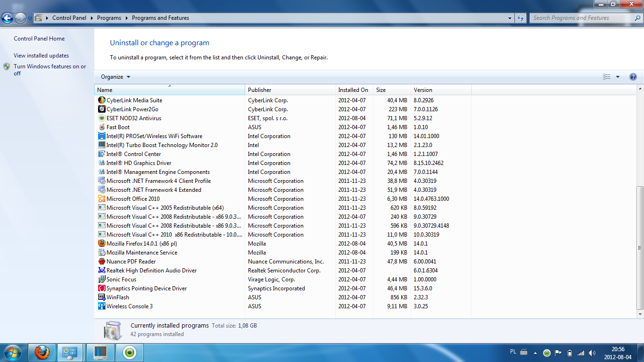Screen dimensions: 644x362
Task: Click the Mozilla Firefox 14.0.1 list icon
Action: pyautogui.click(x=101, y=244)
